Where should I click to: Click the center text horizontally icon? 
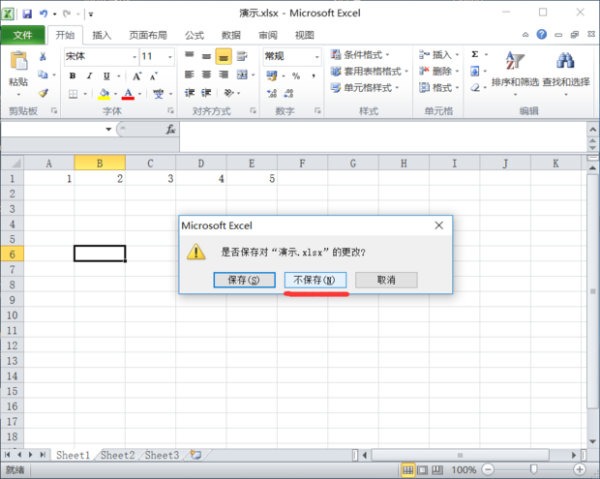point(206,74)
